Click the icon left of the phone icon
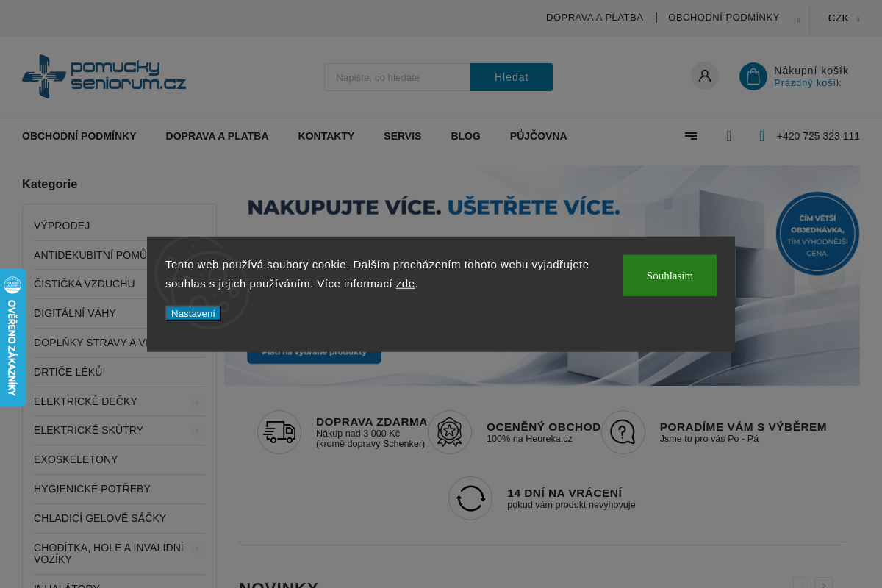 [728, 136]
